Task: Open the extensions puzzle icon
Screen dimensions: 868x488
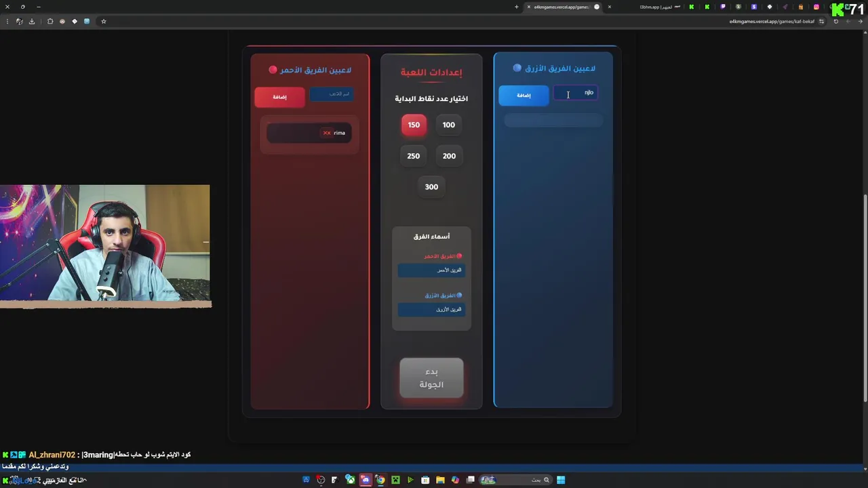Action: pos(50,22)
